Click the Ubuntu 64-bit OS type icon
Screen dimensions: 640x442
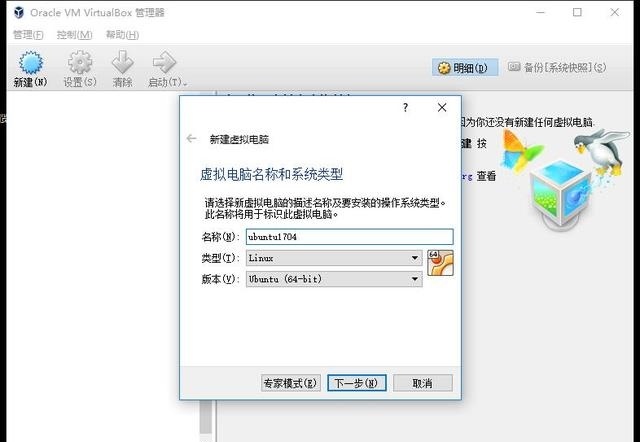coord(440,263)
